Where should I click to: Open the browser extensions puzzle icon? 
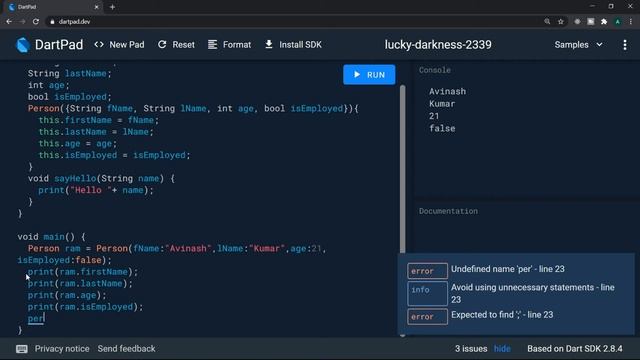pyautogui.click(x=604, y=22)
